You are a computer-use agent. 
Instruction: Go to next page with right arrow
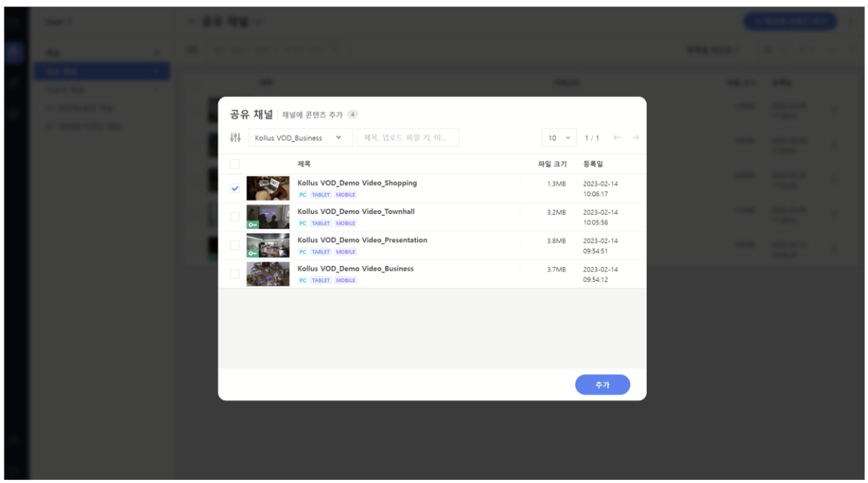click(x=635, y=138)
